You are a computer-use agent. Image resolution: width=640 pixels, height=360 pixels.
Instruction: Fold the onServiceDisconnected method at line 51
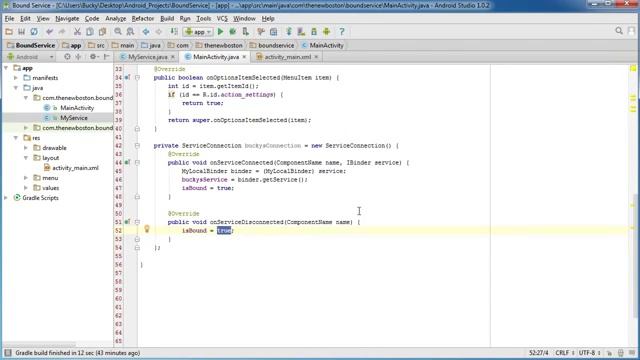(137, 222)
